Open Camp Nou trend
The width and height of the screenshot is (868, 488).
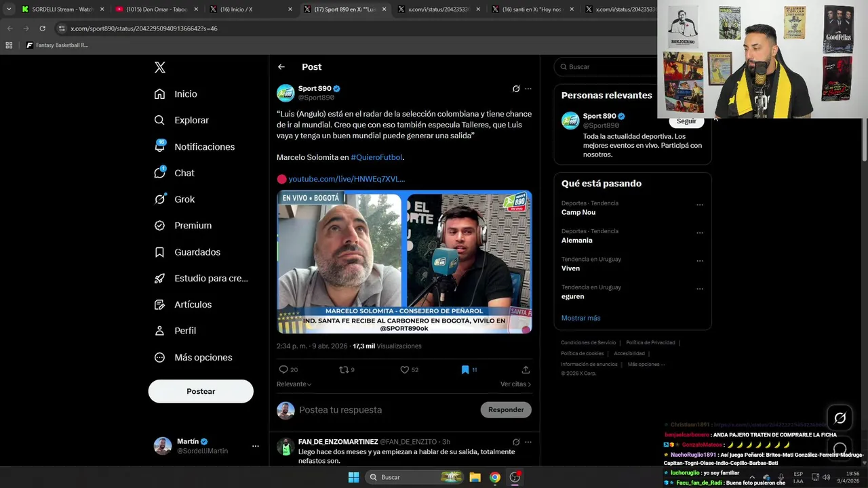[x=578, y=212]
